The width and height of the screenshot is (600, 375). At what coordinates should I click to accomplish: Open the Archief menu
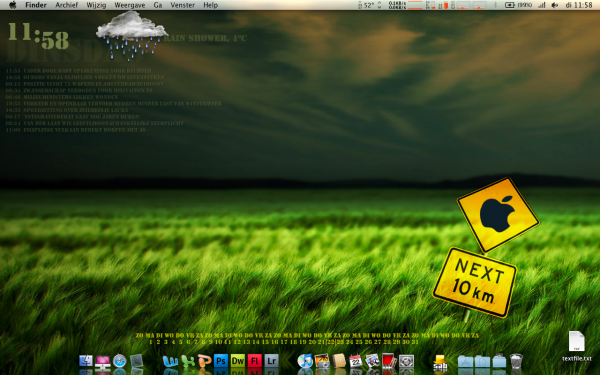[67, 5]
